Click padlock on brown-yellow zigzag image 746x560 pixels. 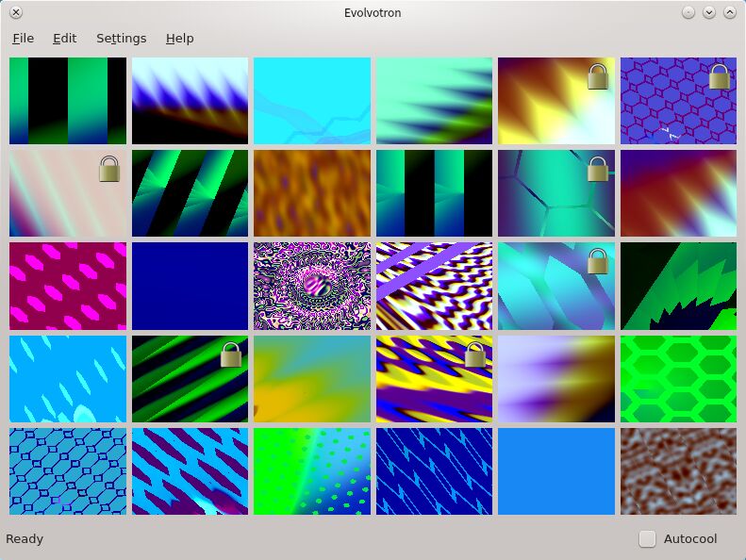(598, 77)
